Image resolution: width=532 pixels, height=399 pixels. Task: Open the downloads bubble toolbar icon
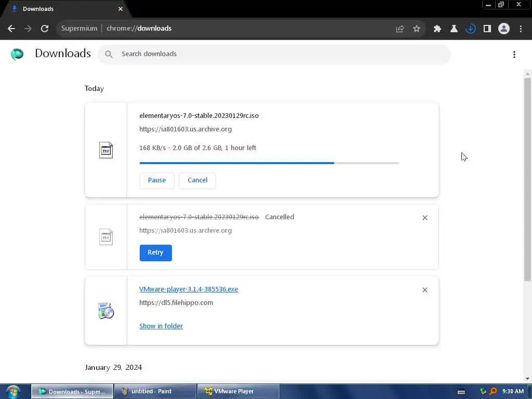tap(471, 29)
